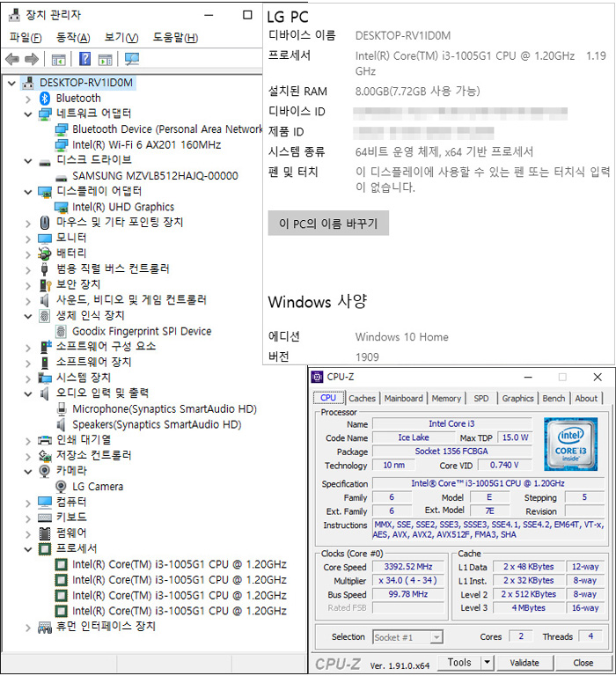
Task: Open the Tools dropdown arrow in CPU-Z
Action: (x=488, y=662)
